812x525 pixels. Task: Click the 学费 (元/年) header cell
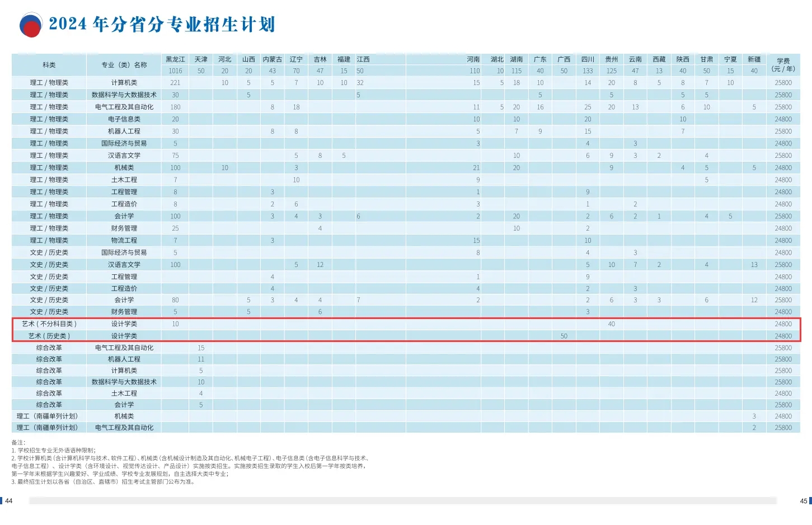coord(783,65)
